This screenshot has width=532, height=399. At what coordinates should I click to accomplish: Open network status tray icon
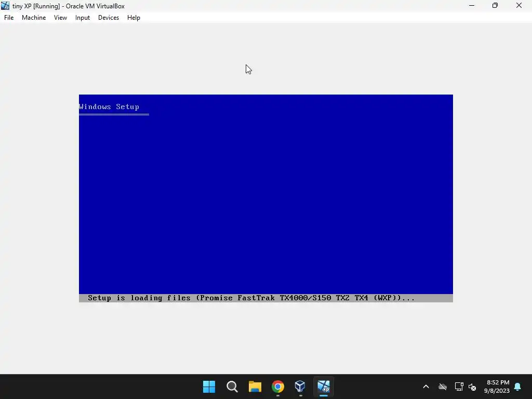click(459, 387)
